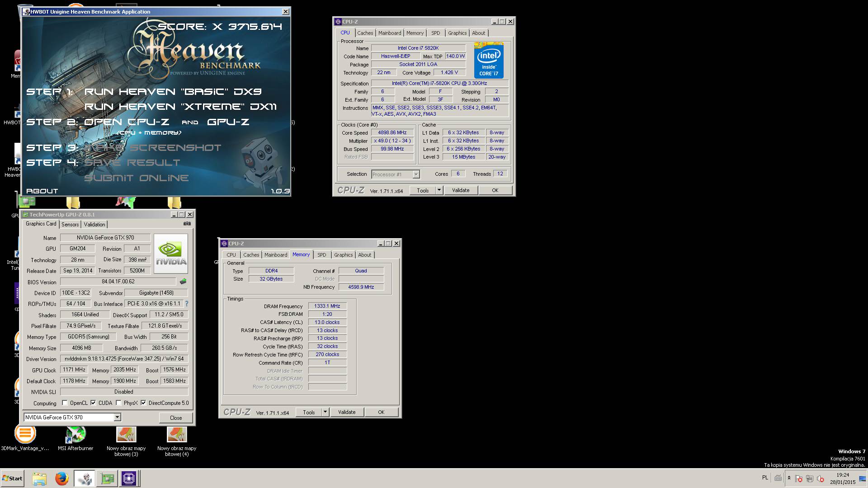Click the Driver Version field in GPU-Z
868x488 pixels.
point(124,359)
